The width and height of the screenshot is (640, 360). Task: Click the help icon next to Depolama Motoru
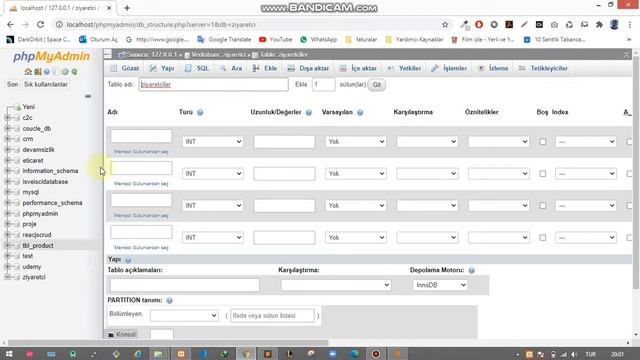click(x=471, y=270)
